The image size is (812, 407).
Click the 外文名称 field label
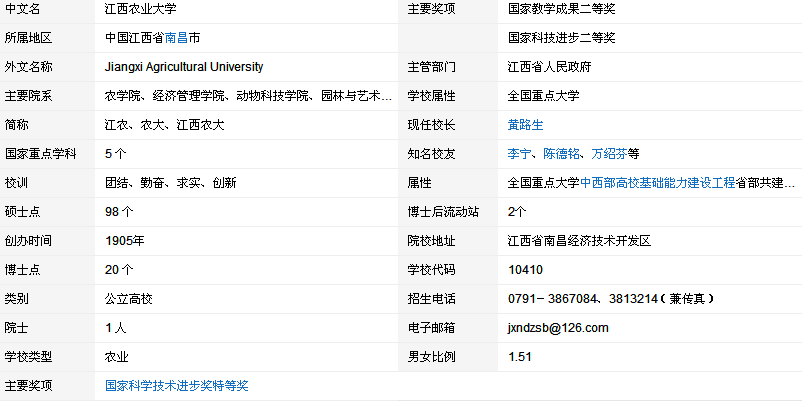(28, 67)
